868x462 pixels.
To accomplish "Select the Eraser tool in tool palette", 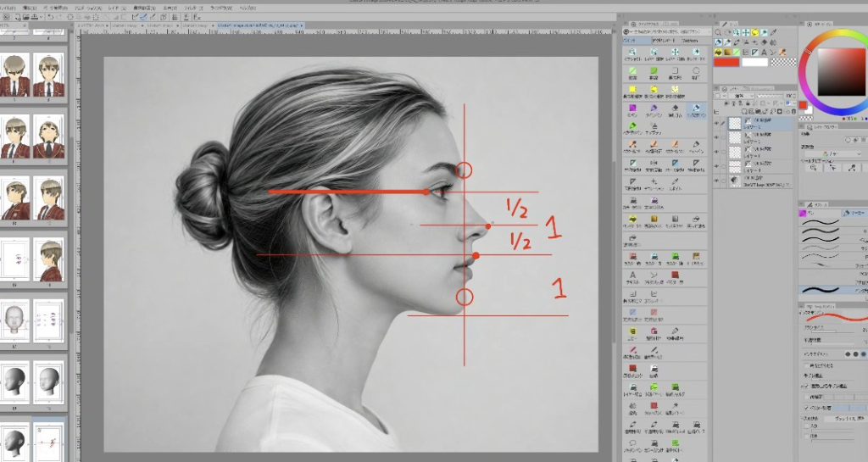I will click(765, 42).
